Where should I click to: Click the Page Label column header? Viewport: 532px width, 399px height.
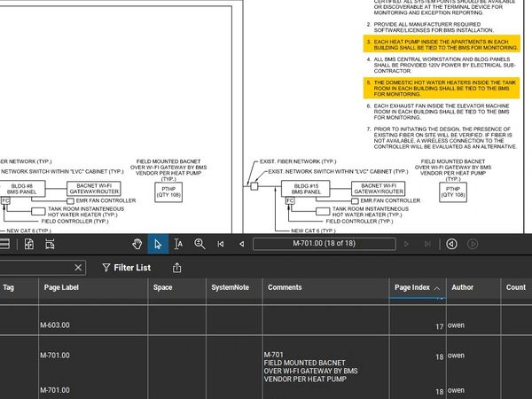pyautogui.click(x=59, y=287)
